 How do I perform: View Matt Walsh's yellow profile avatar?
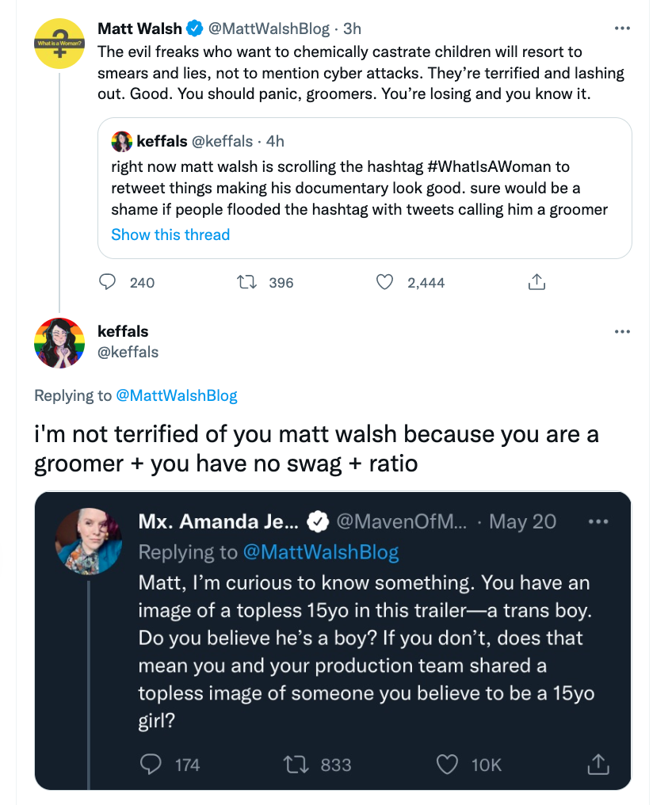(x=59, y=44)
